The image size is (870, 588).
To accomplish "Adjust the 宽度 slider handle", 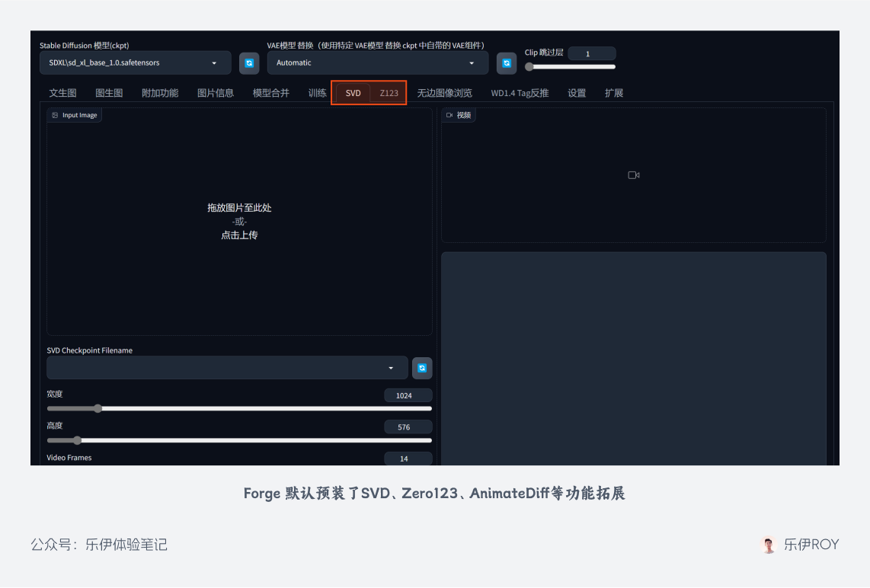I will [98, 408].
